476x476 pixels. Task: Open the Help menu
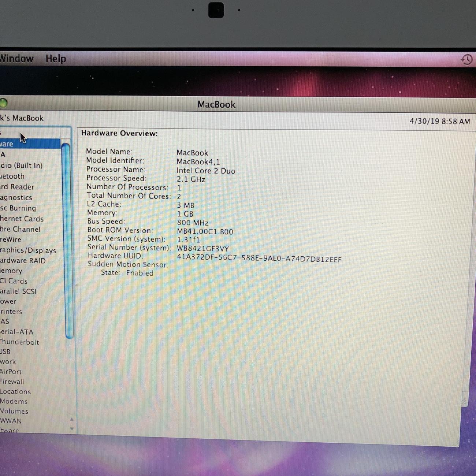click(x=56, y=59)
